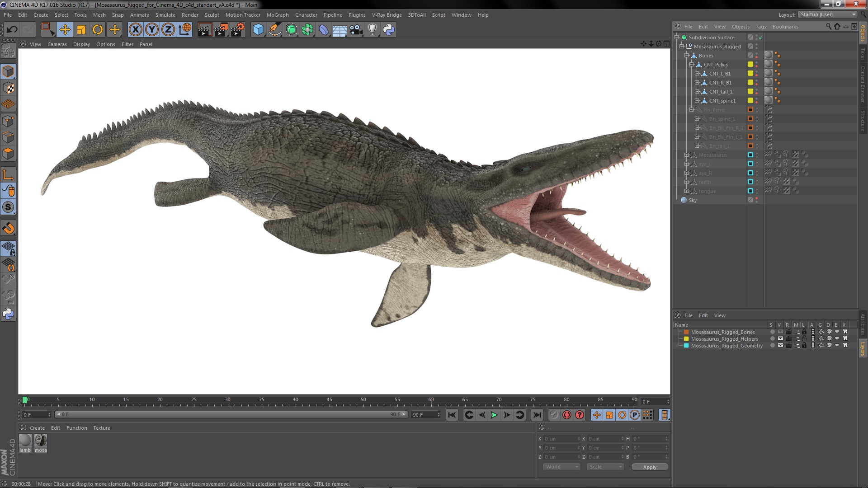Click the play button on timeline
Screen dimensions: 868x488
click(x=494, y=415)
